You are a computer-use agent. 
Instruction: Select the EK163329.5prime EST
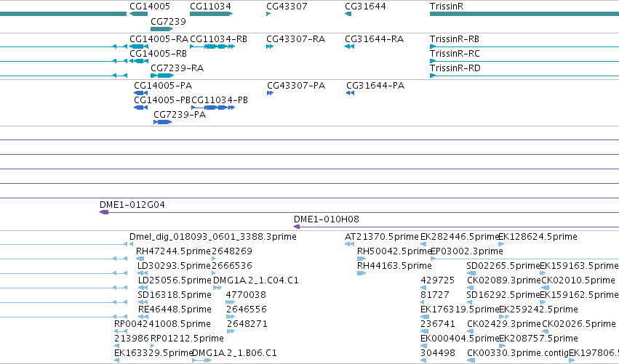coord(116,360)
